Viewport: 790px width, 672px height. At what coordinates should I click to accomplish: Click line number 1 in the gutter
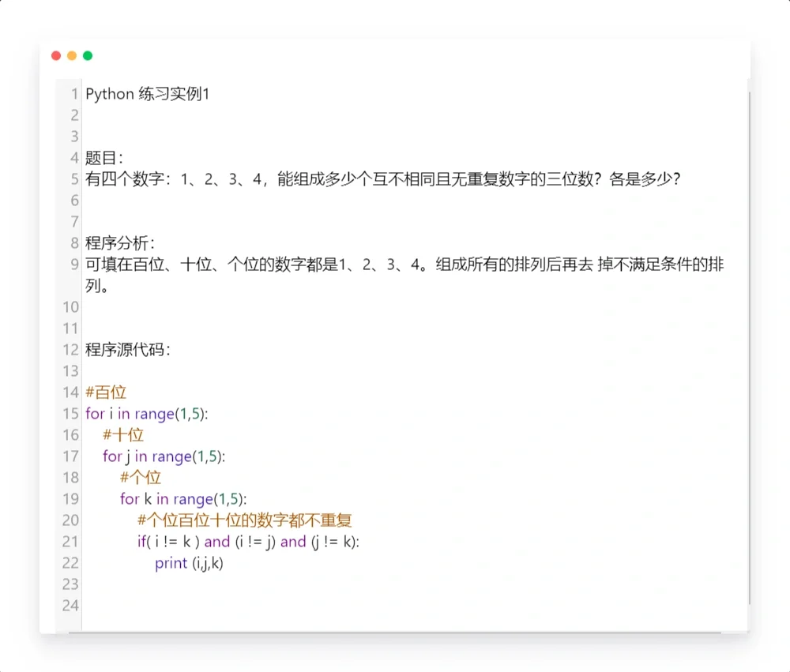74,93
